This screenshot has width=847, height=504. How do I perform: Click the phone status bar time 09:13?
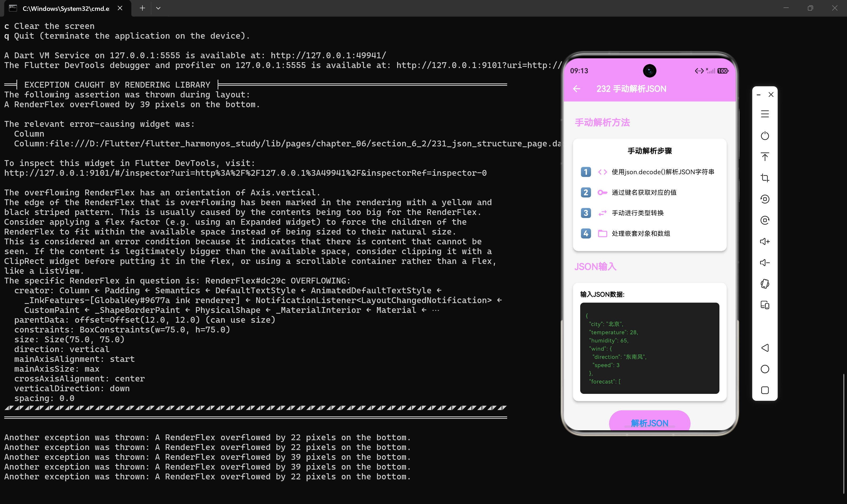(579, 71)
